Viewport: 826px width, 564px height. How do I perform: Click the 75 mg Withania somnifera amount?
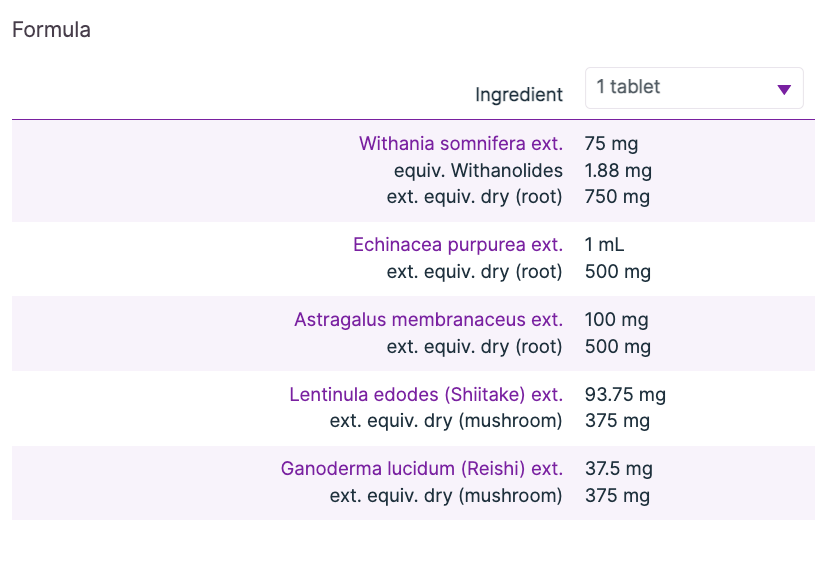pyautogui.click(x=611, y=144)
